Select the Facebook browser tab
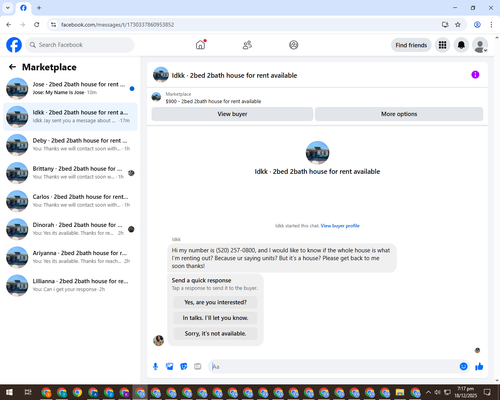The height and width of the screenshot is (400, 500). 23,8
